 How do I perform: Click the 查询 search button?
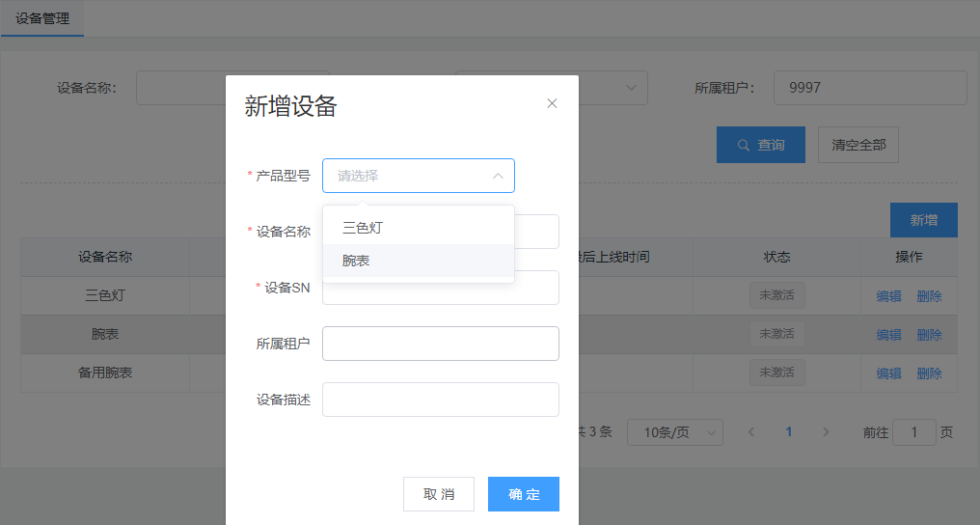click(x=760, y=145)
